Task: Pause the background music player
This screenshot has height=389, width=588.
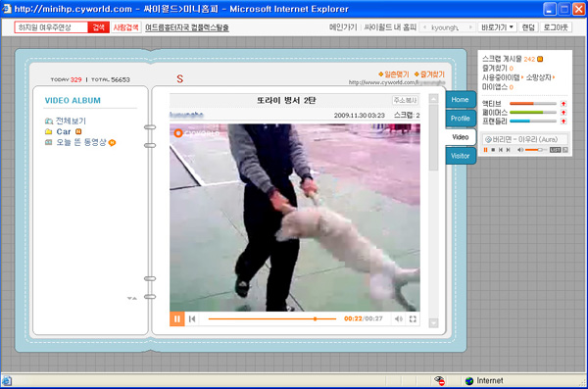Action: tap(486, 150)
